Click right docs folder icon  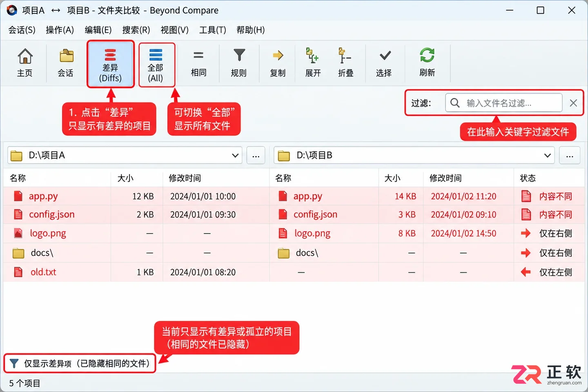pyautogui.click(x=284, y=253)
